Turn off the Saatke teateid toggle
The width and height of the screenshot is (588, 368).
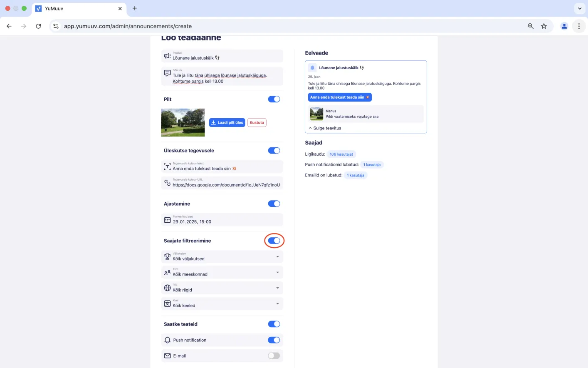(274, 324)
